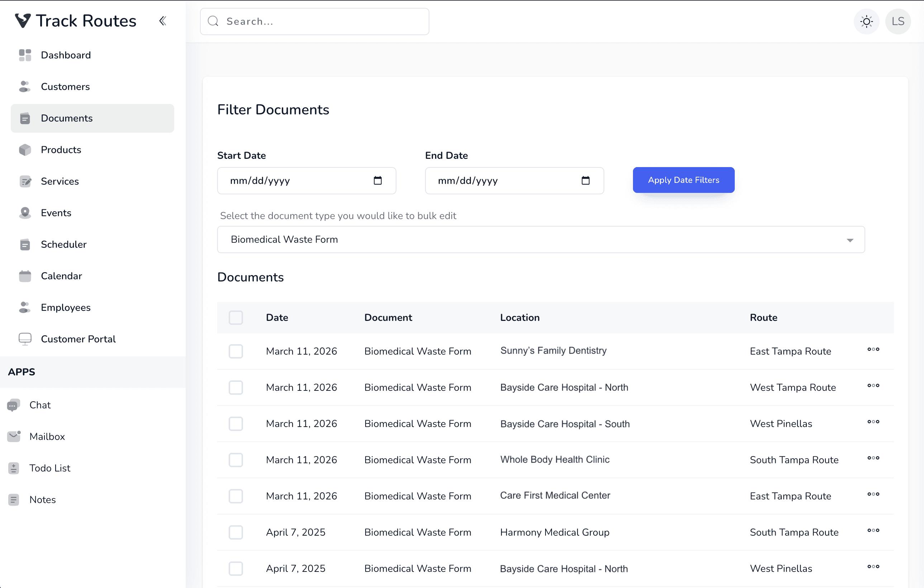The image size is (924, 588).
Task: Click the Track Routes logo icon
Action: click(x=23, y=21)
